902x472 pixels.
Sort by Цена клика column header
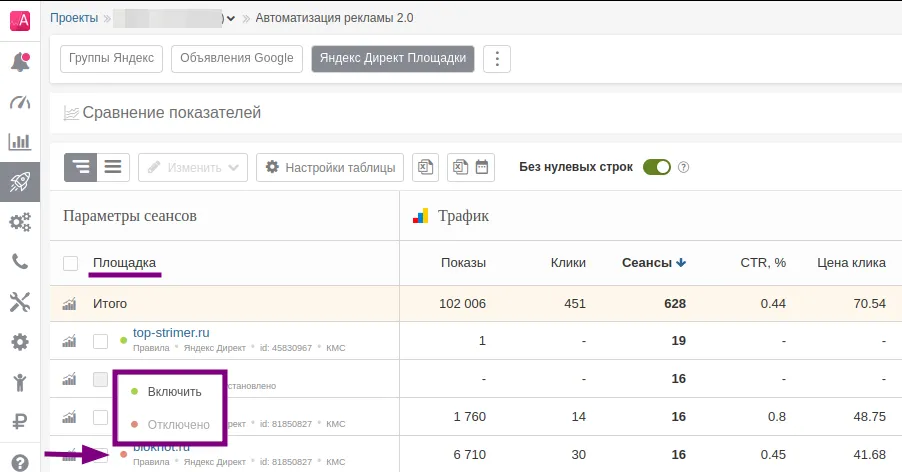point(851,263)
